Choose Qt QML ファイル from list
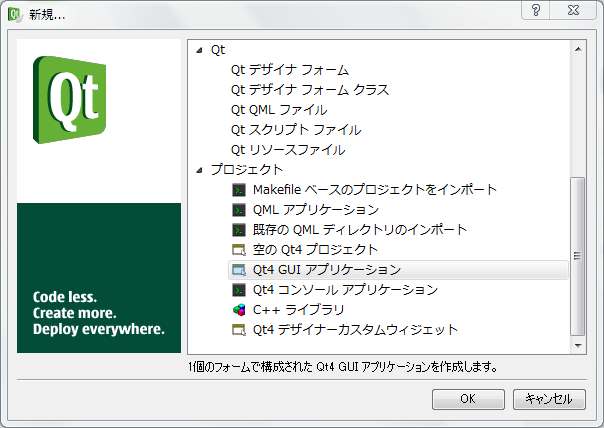This screenshot has width=604, height=428. pyautogui.click(x=279, y=110)
